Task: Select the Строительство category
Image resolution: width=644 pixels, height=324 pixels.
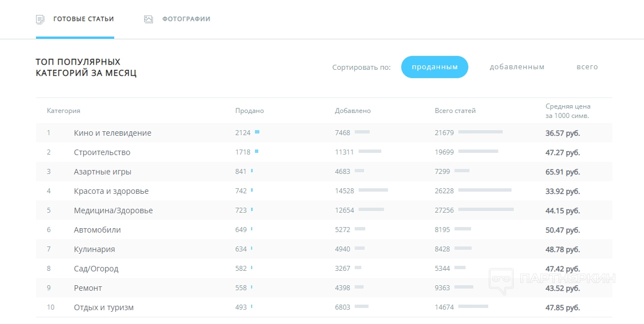Action: 102,152
